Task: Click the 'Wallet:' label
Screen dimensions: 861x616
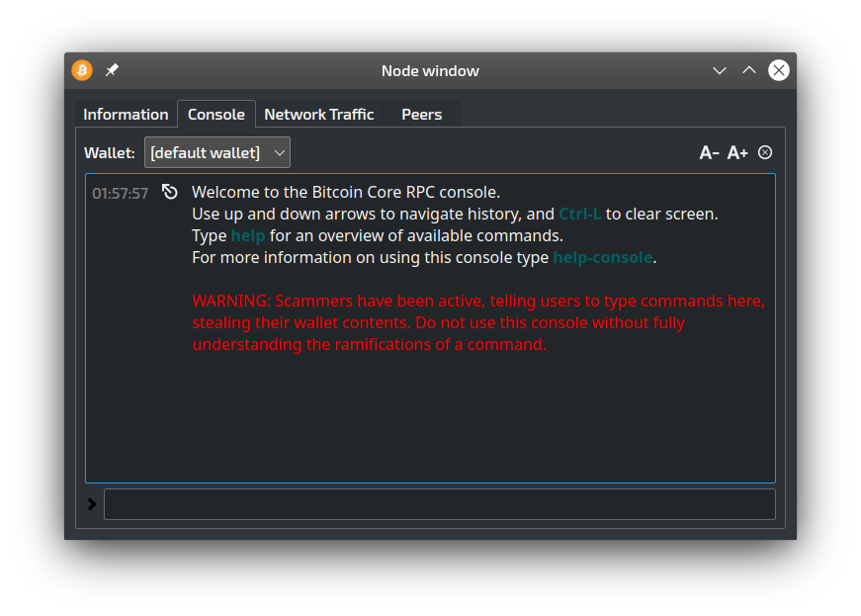Action: (110, 152)
